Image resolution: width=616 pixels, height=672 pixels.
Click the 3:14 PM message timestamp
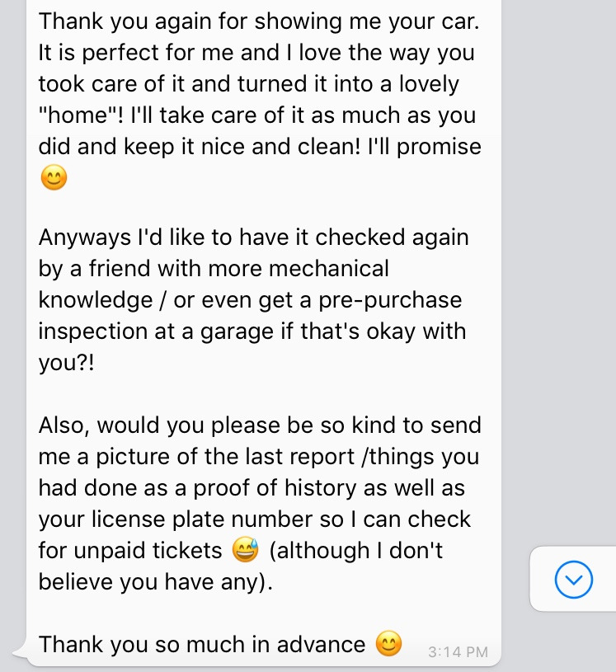pos(458,652)
